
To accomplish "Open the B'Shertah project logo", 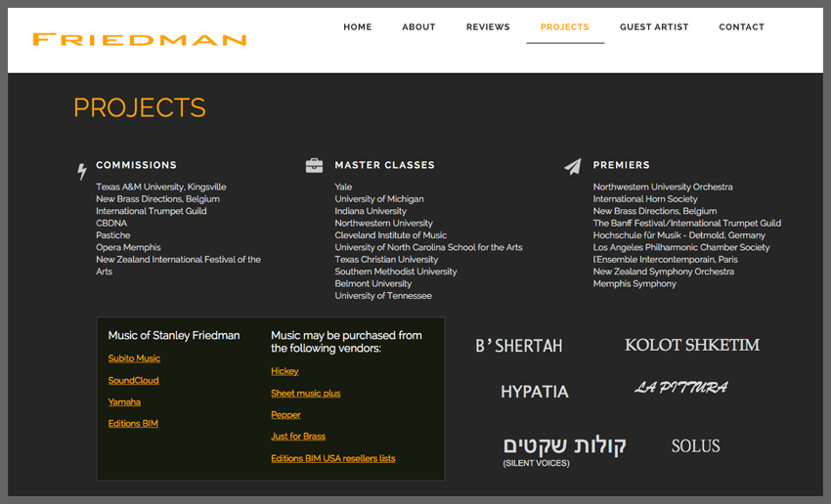I will 518,346.
